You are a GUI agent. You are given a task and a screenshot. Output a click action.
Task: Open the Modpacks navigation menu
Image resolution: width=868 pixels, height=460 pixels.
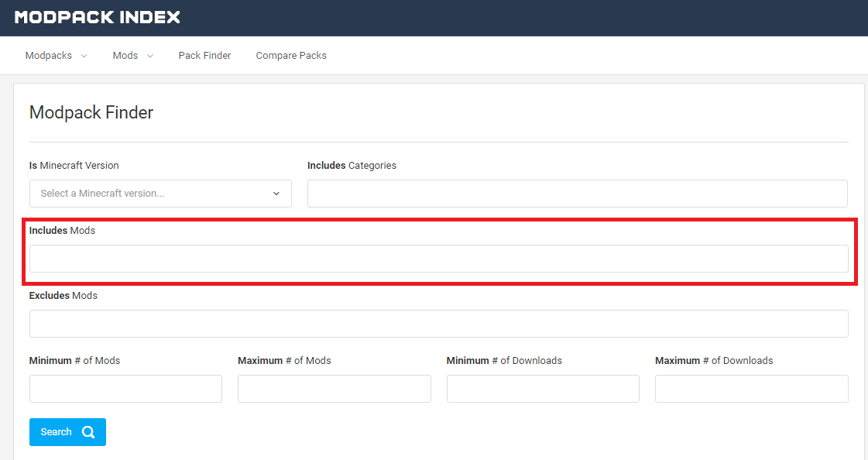pyautogui.click(x=49, y=56)
